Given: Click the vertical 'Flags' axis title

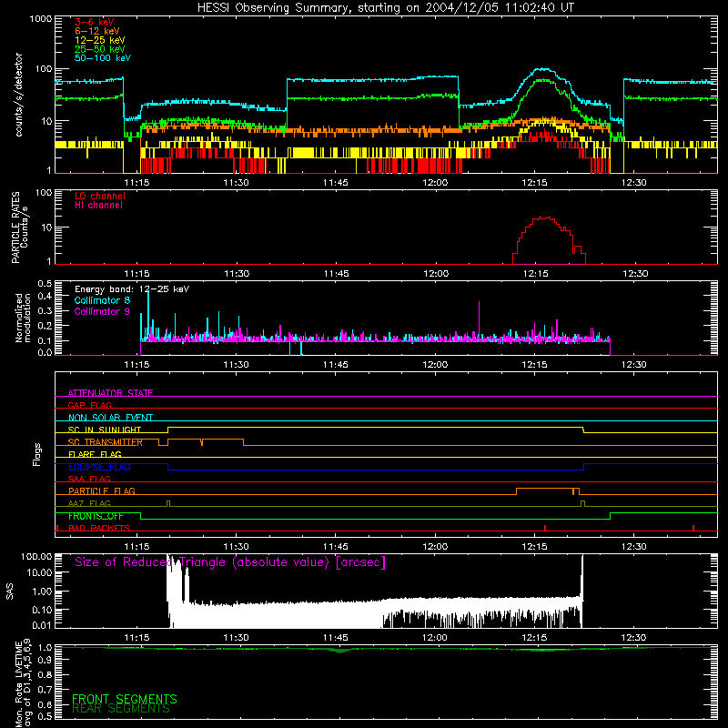Looking at the screenshot, I should point(37,455).
